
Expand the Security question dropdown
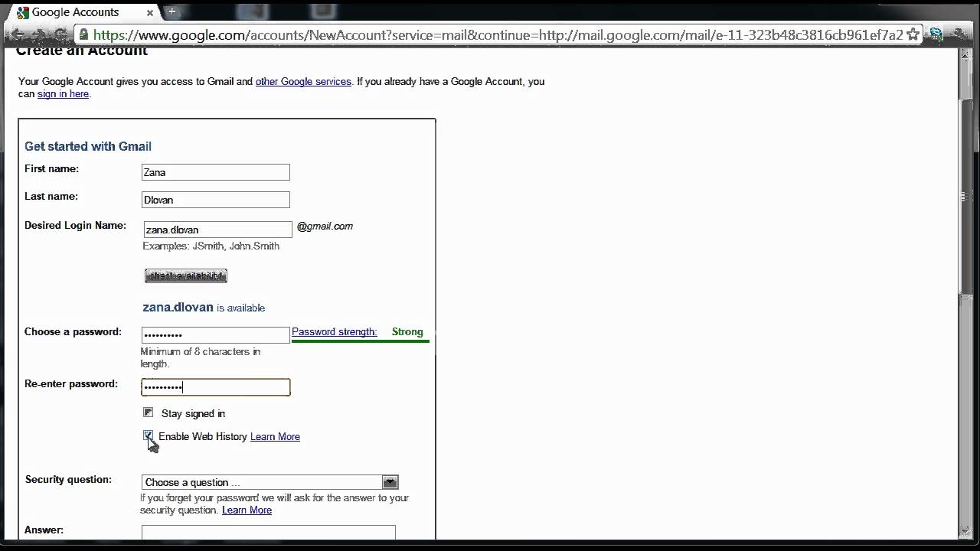270,482
